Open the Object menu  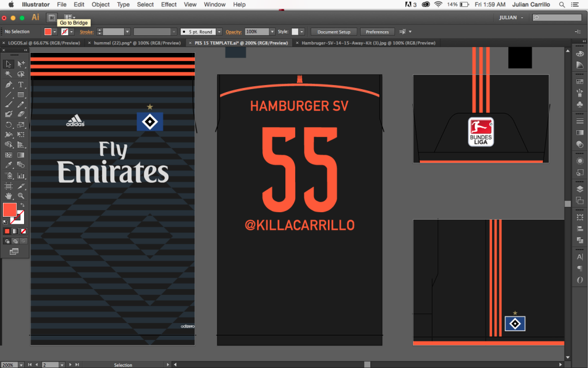coord(100,5)
